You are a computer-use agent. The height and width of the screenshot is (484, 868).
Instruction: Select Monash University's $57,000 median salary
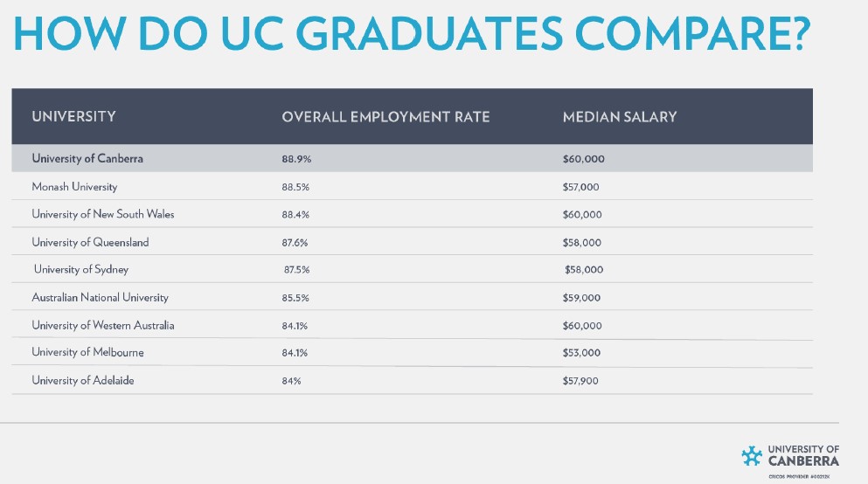pos(581,187)
